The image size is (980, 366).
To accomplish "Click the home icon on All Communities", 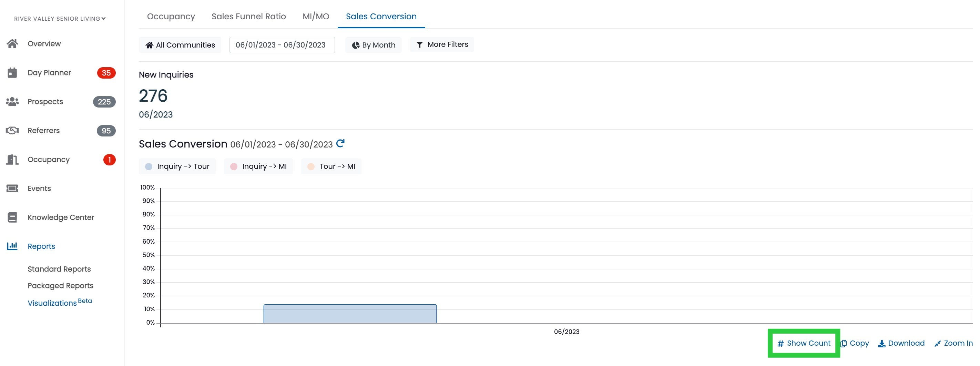I will coord(149,45).
